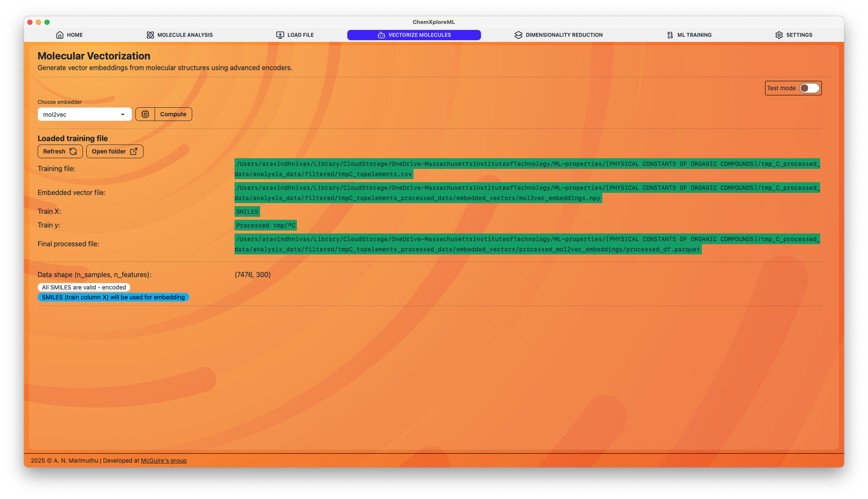Click the Molecular Vectorization heading

(x=94, y=56)
